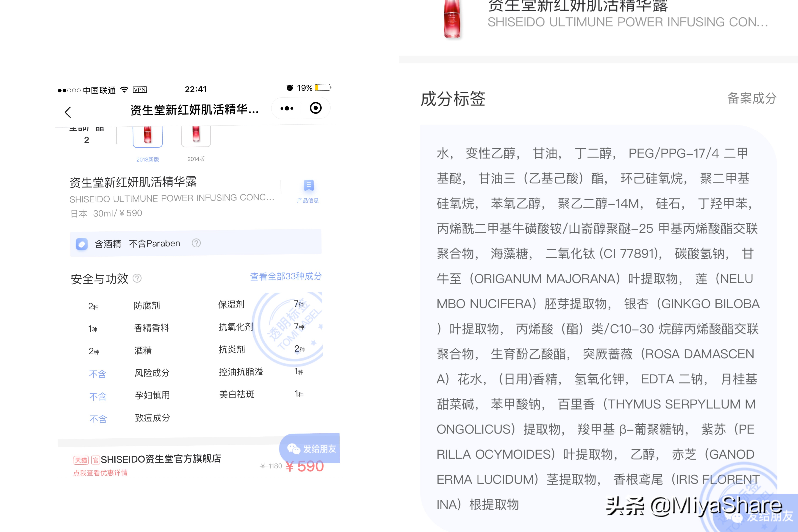Select the 成分标签 heading tab
This screenshot has width=798, height=532.
453,99
